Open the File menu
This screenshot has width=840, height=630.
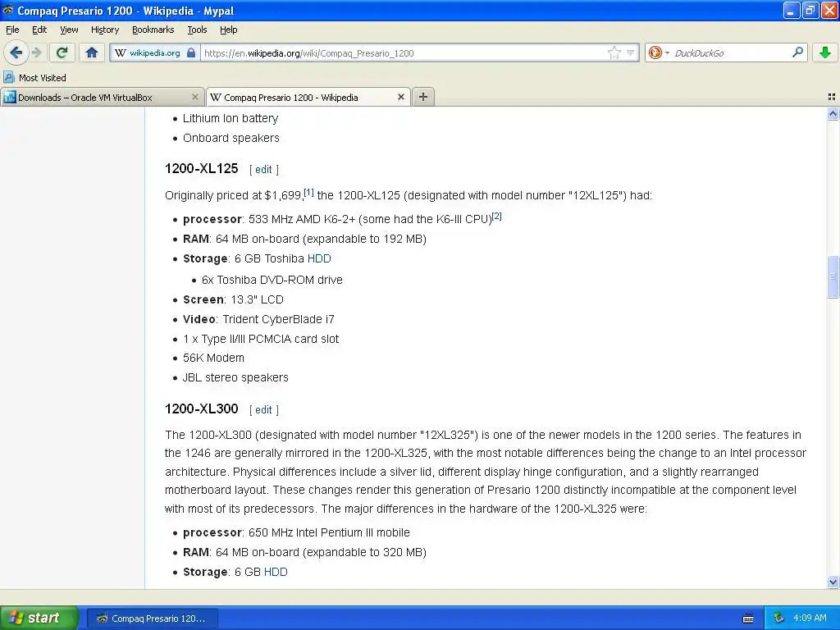tap(12, 30)
